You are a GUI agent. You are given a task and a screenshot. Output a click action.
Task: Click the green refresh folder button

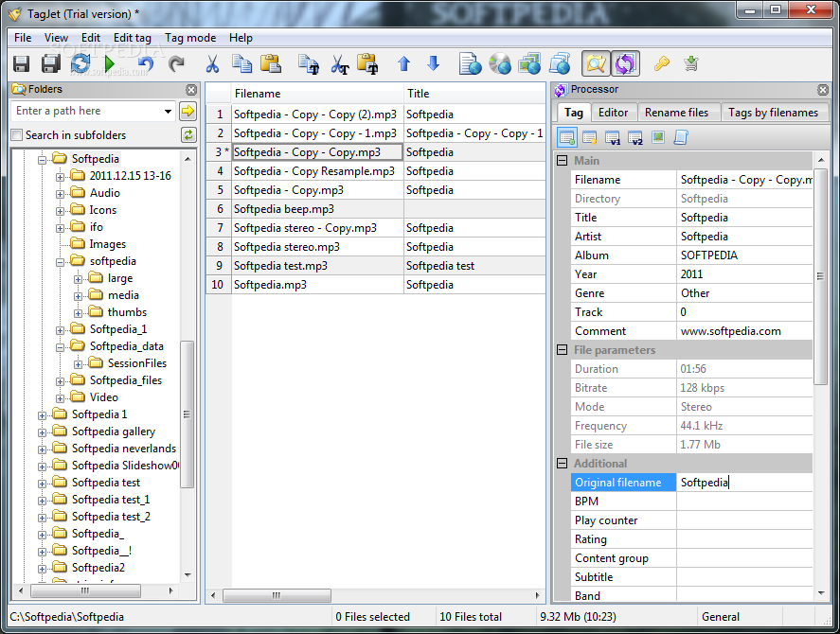[x=188, y=135]
